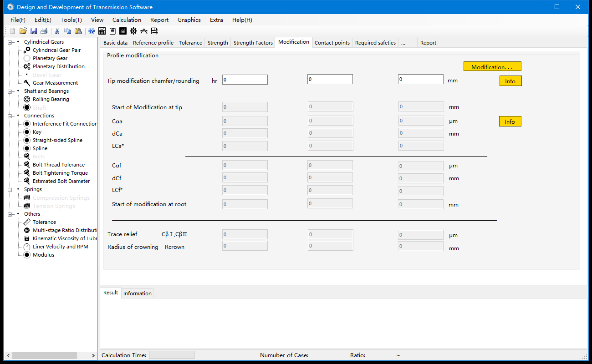The height and width of the screenshot is (364, 592).
Task: Collapse the Cylindrical Gears tree node
Action: [10, 42]
